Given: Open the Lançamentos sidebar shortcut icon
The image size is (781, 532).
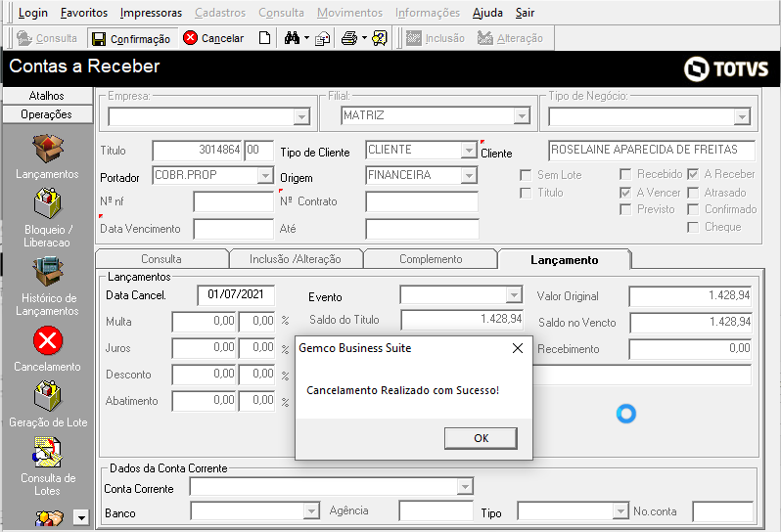Looking at the screenshot, I should pos(48,149).
